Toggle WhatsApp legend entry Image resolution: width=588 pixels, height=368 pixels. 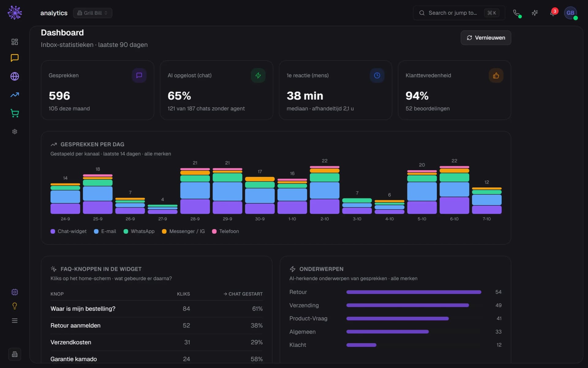(x=139, y=231)
